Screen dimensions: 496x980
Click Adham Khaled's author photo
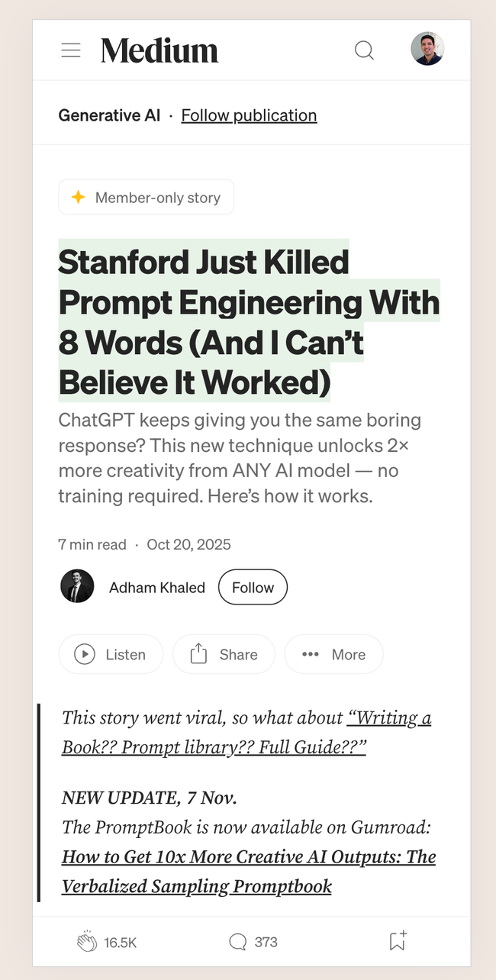coord(77,586)
